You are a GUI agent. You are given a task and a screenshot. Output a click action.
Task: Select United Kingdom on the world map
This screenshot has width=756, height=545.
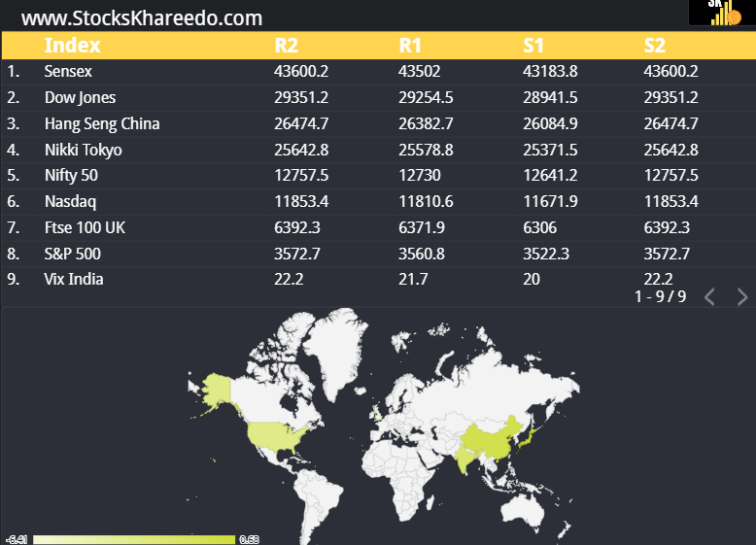[377, 413]
